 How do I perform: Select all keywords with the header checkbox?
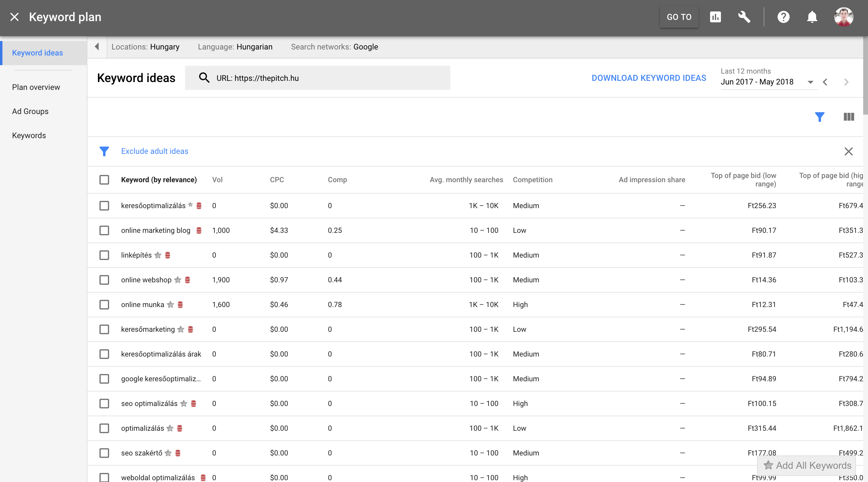click(x=104, y=180)
